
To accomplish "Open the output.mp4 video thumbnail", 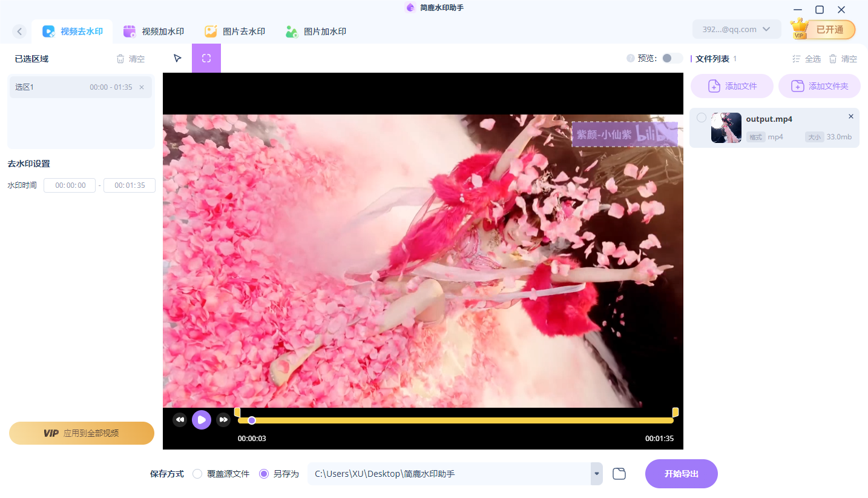I will 726,128.
